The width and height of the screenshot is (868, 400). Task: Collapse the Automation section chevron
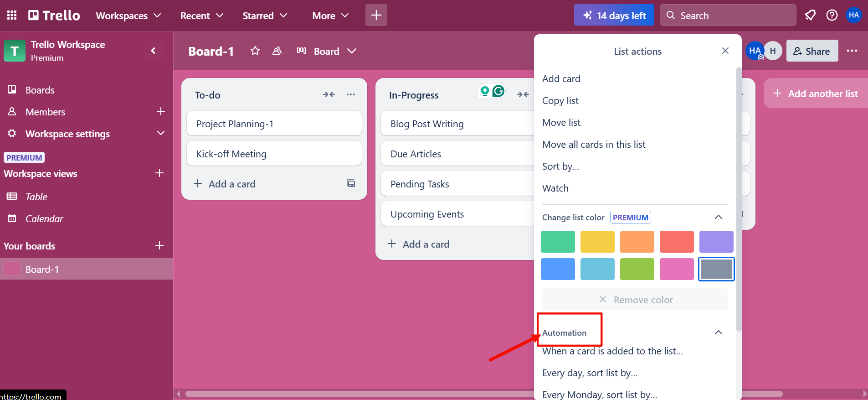coord(719,332)
